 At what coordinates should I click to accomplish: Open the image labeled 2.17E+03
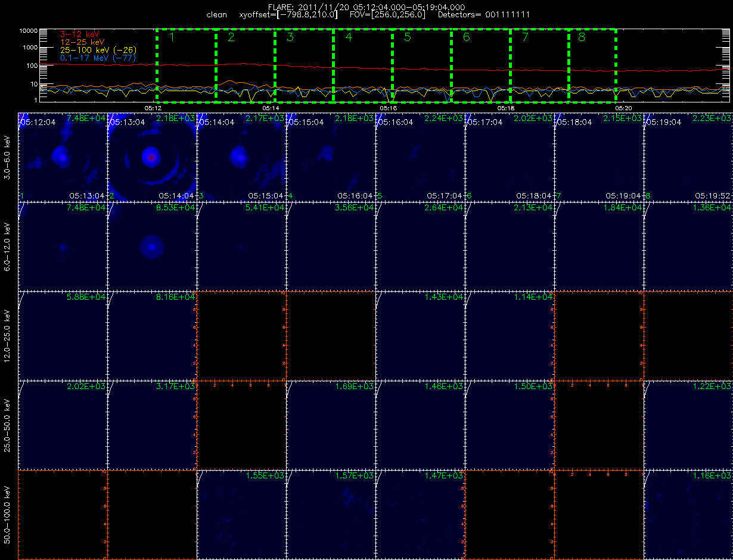[241, 157]
